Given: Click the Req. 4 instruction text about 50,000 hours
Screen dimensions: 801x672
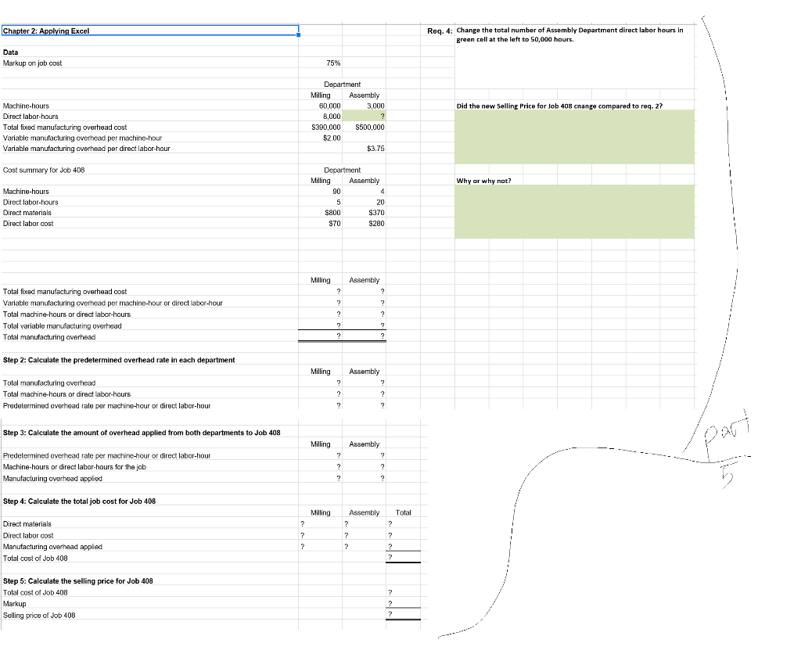Looking at the screenshot, I should point(569,34).
